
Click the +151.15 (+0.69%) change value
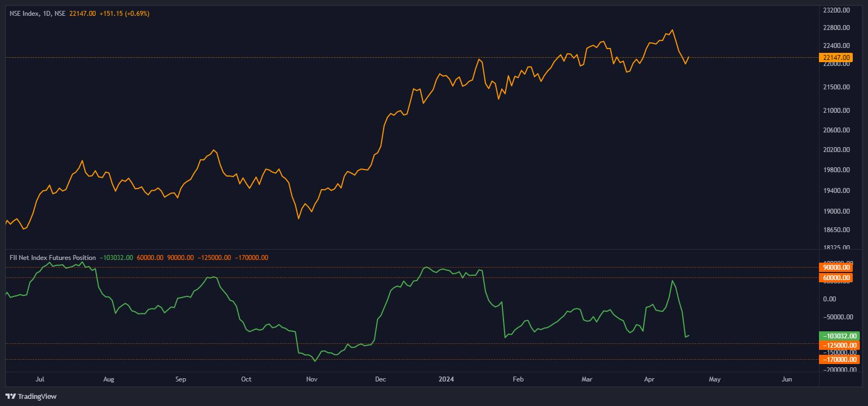coord(124,14)
